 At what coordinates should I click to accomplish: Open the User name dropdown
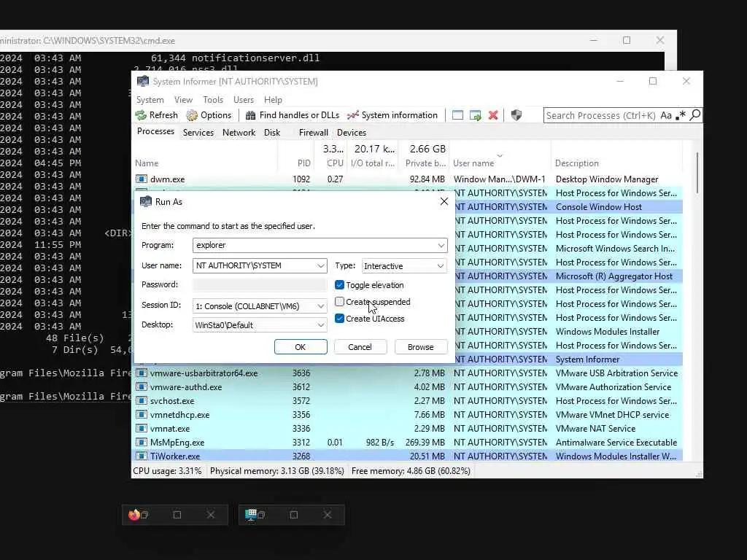321,265
